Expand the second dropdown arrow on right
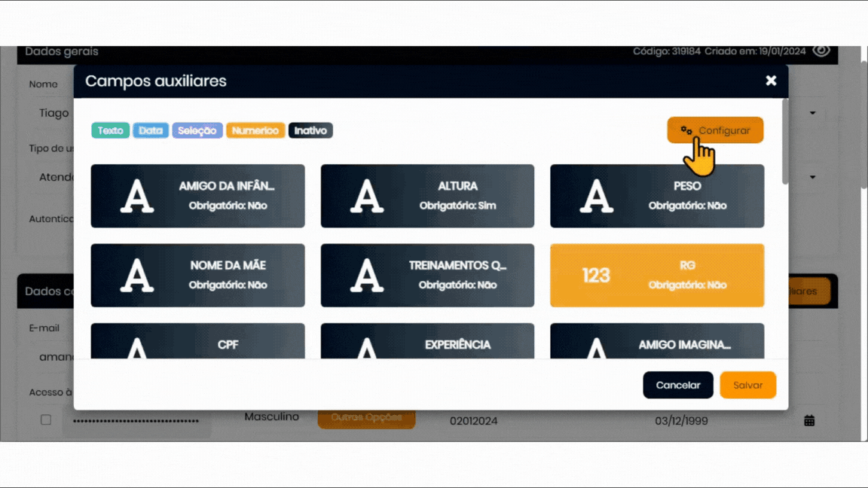Viewport: 868px width, 488px height. [x=813, y=178]
